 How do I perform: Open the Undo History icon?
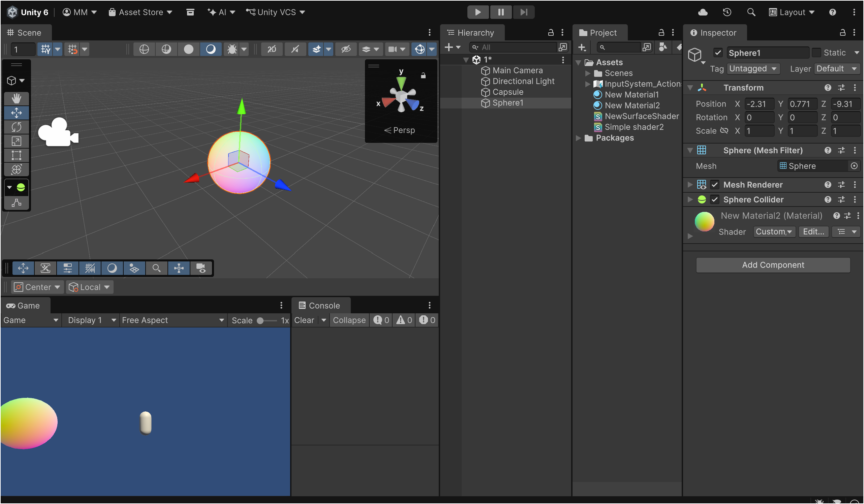pyautogui.click(x=727, y=12)
